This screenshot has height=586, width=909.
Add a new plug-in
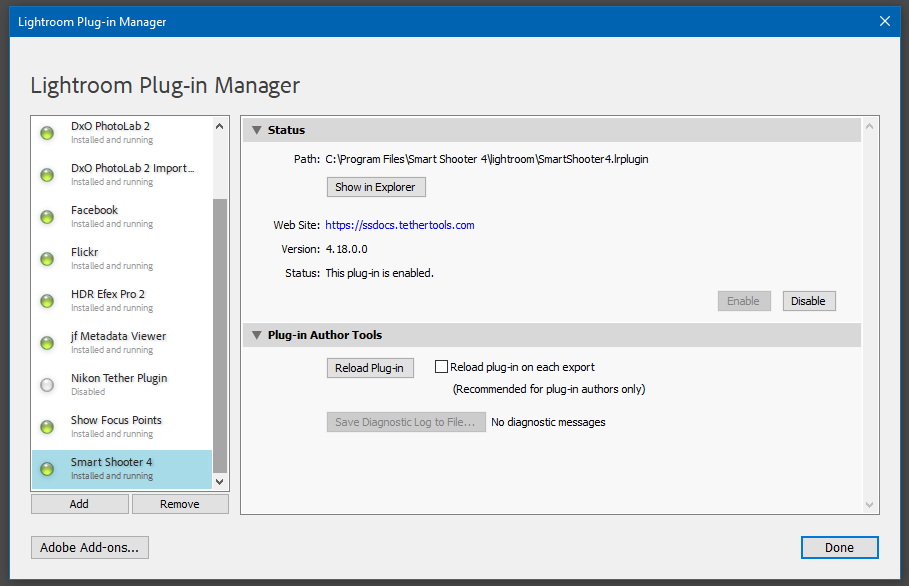coord(79,504)
